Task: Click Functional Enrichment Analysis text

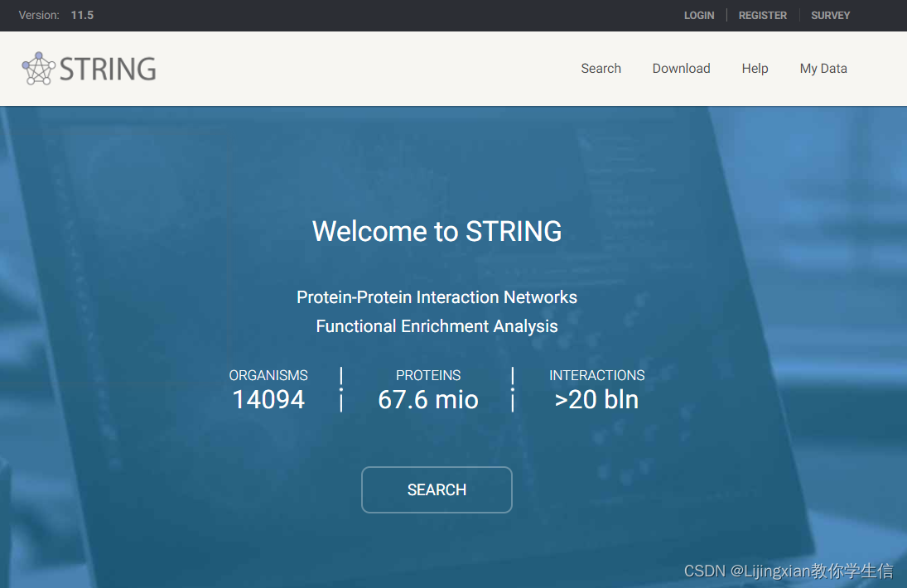Action: (437, 326)
